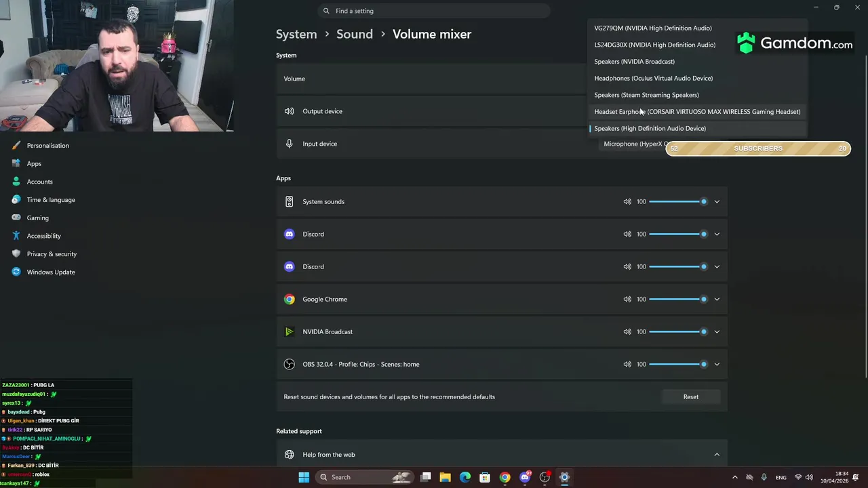Viewport: 868px width, 488px height.
Task: Select VG279QM NVIDIA High Definition Audio output
Action: point(697,28)
